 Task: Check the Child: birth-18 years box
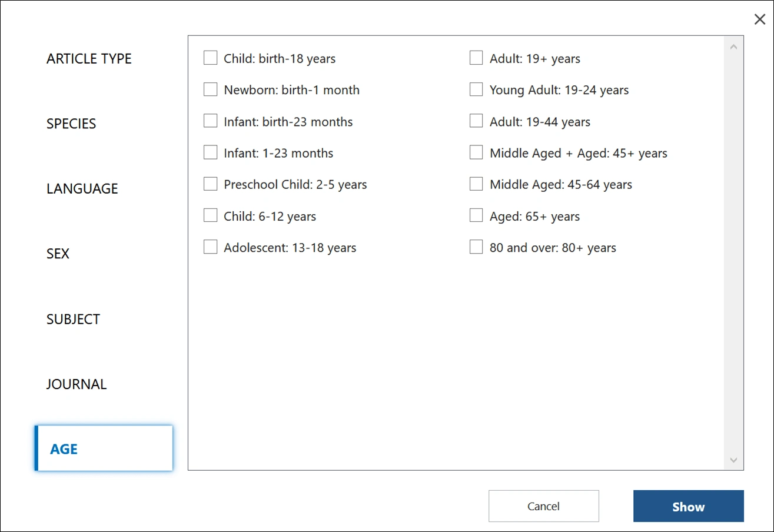coord(211,58)
